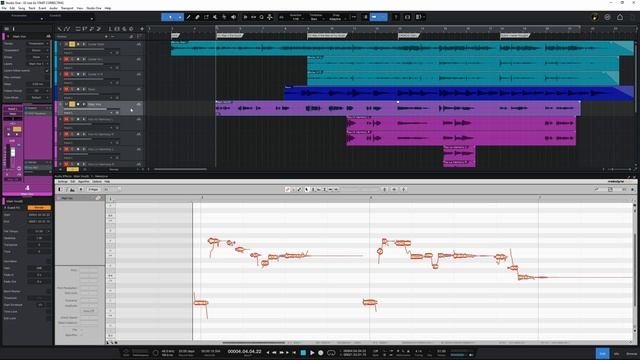Select the Listen speaker tool

point(233,17)
